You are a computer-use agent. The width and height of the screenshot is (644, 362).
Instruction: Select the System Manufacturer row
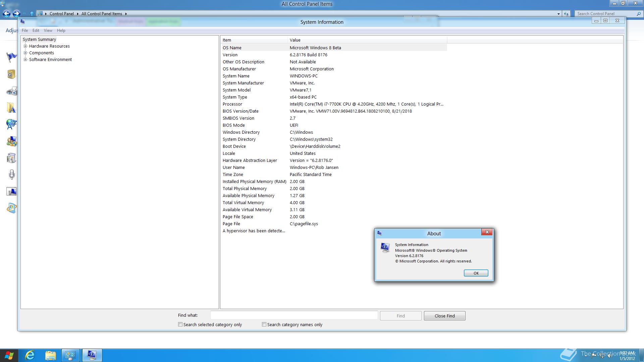click(x=334, y=83)
